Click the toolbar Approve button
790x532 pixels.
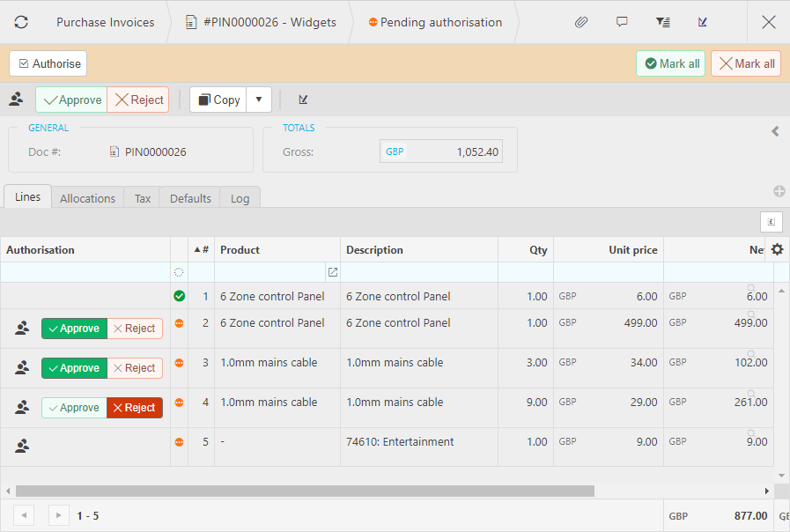71,100
